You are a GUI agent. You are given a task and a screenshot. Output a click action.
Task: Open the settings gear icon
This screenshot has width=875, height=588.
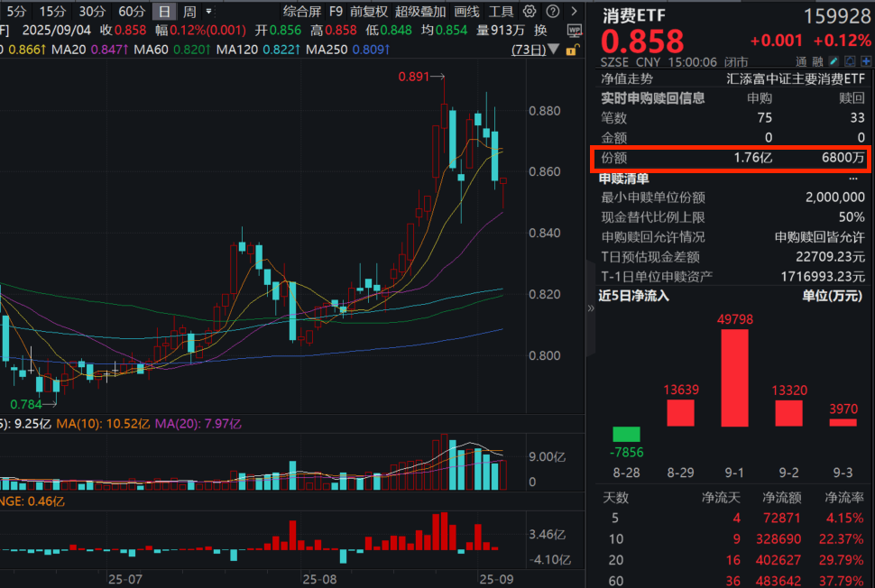529,12
